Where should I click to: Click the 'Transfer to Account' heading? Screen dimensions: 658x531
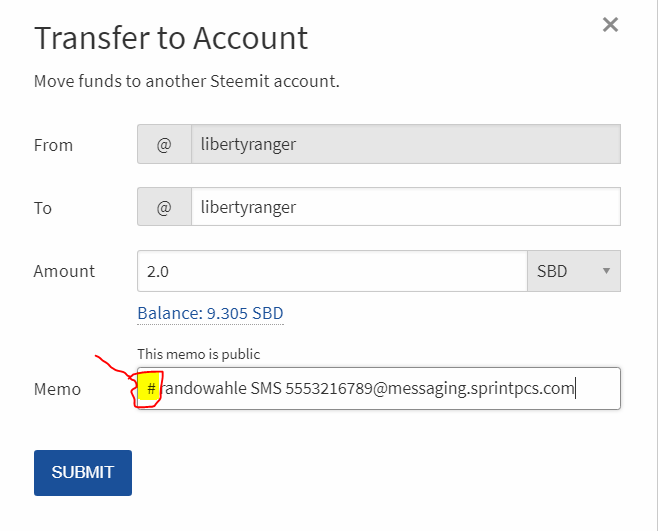171,38
